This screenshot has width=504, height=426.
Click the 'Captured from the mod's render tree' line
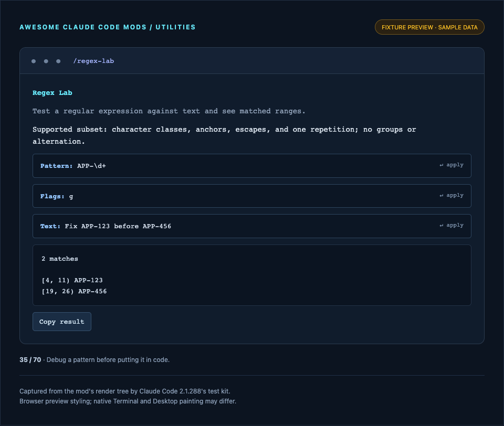coord(125,391)
